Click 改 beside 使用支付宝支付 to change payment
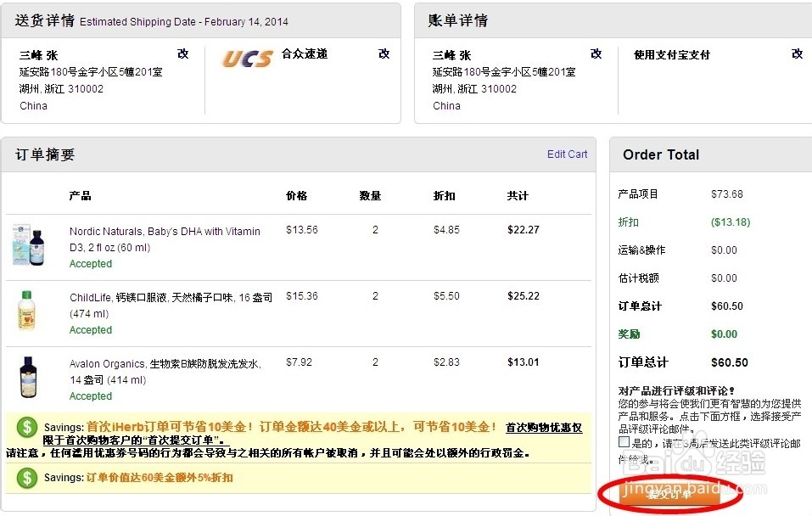 (797, 53)
